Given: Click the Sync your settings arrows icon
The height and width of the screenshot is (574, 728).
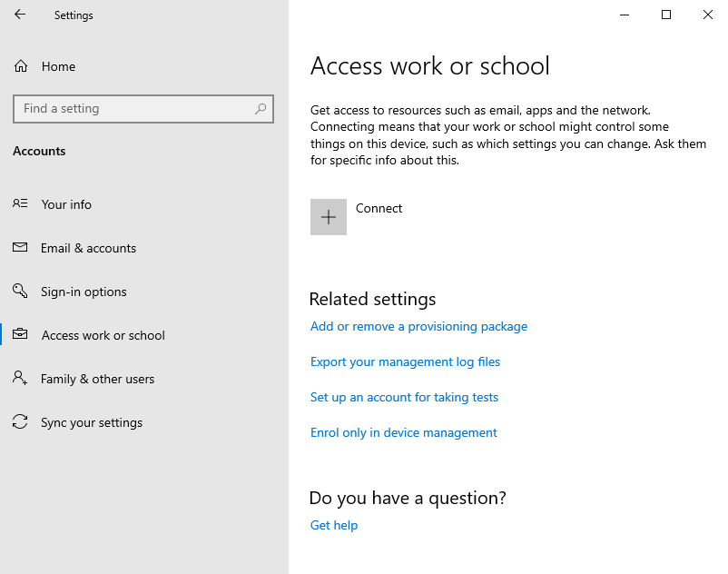Looking at the screenshot, I should pyautogui.click(x=20, y=421).
